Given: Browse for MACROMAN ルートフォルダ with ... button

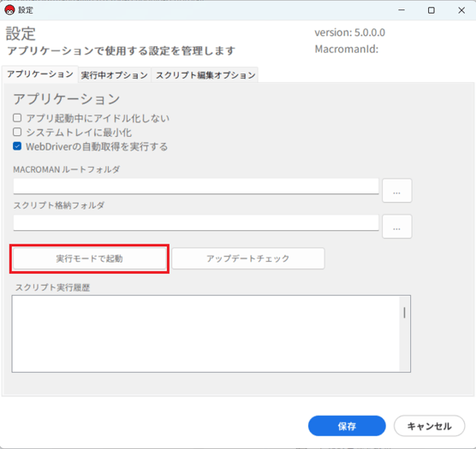Looking at the screenshot, I should point(396,191).
